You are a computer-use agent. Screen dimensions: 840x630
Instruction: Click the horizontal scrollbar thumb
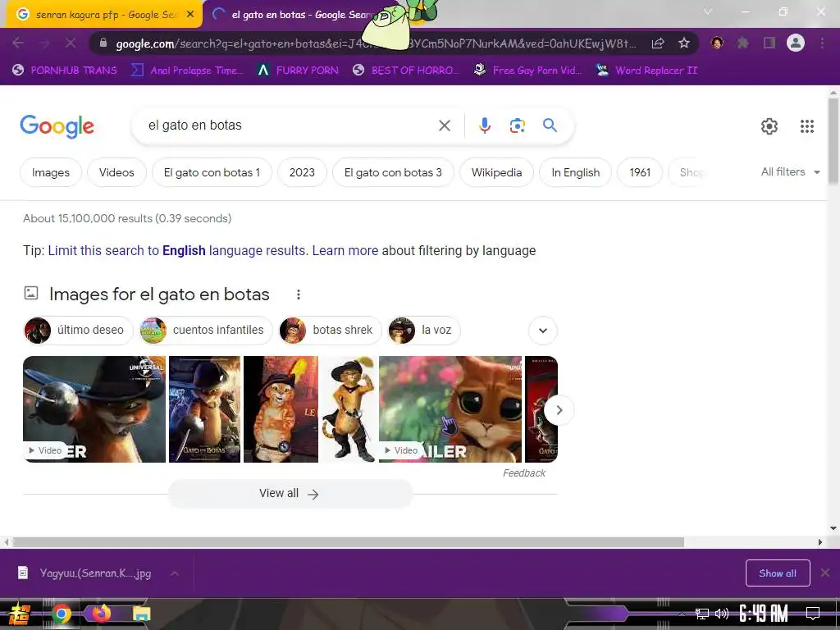tap(348, 542)
